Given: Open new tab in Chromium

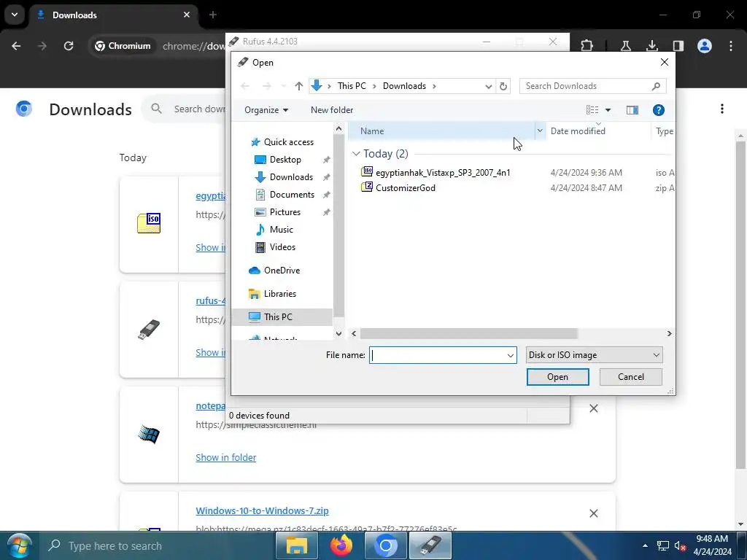Looking at the screenshot, I should point(213,15).
